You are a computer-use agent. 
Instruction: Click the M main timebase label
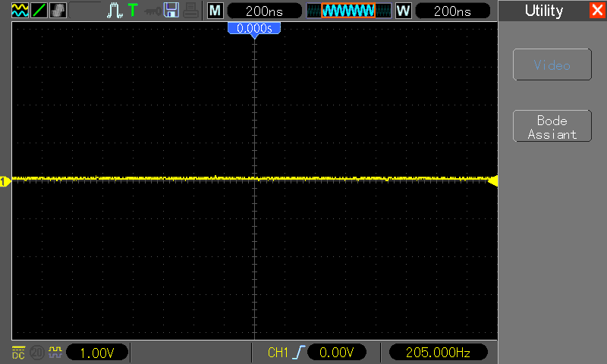coord(215,11)
